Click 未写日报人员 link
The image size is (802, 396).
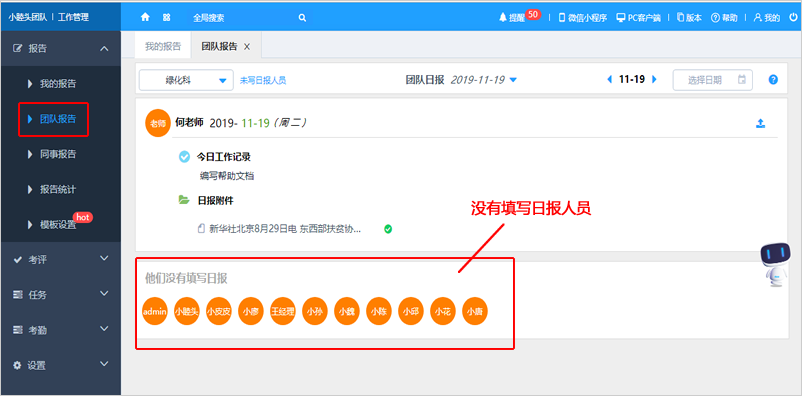(x=263, y=80)
